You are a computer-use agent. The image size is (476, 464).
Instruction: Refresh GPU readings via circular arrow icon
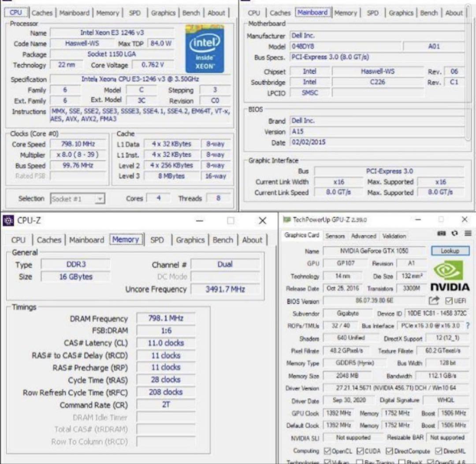454,233
